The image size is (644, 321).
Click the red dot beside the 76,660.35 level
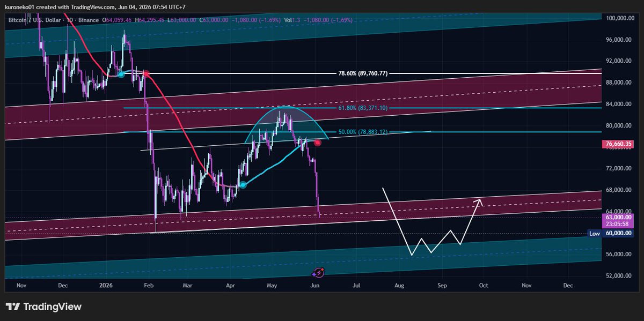click(318, 143)
